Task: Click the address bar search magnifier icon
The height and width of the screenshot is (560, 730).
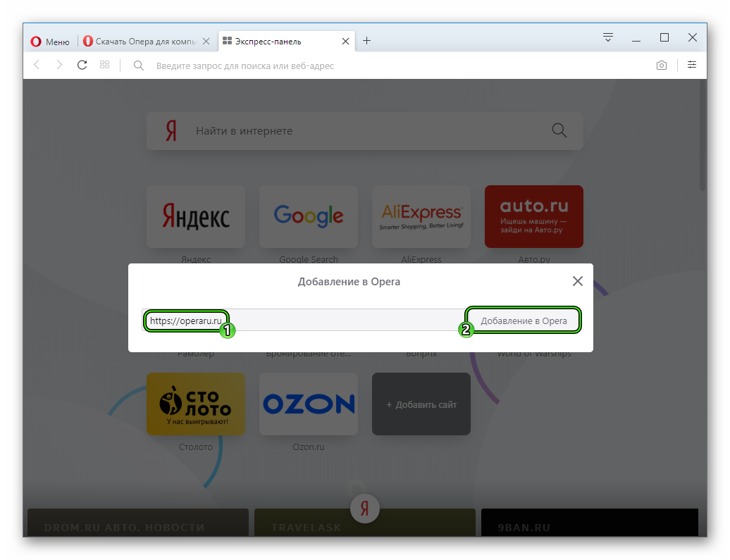Action: (x=138, y=66)
